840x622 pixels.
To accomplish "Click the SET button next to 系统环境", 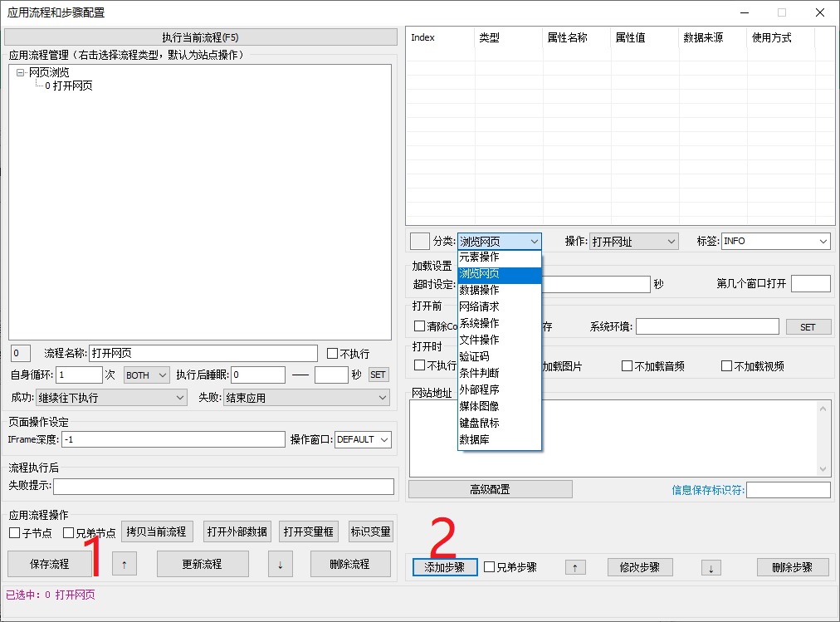I will [x=808, y=326].
